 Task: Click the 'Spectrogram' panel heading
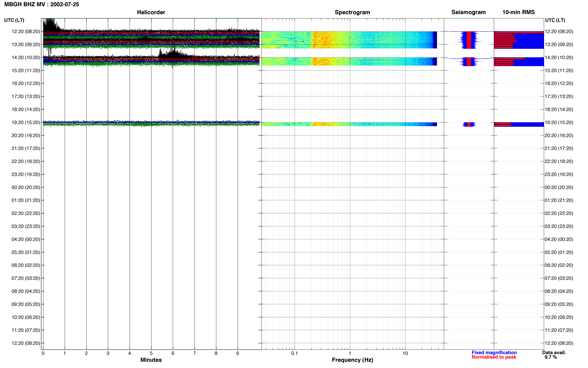tap(352, 12)
